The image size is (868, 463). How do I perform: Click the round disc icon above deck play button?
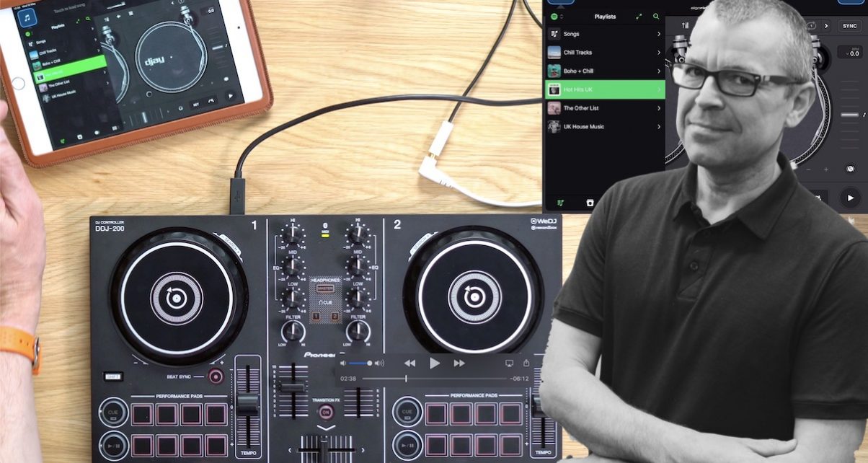point(851,169)
